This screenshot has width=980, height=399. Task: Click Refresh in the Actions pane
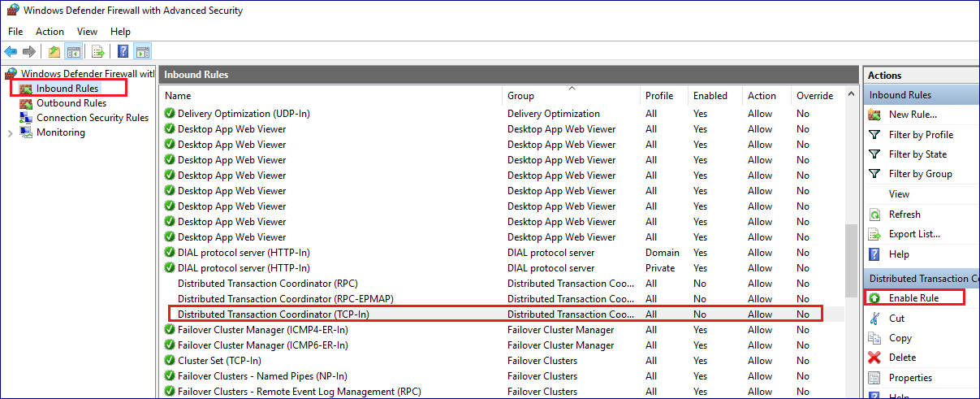click(x=904, y=215)
